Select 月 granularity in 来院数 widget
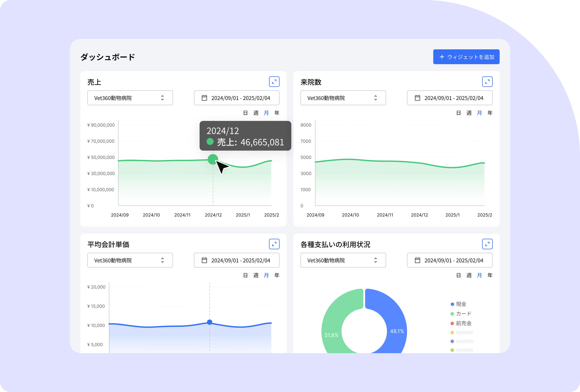The width and height of the screenshot is (580, 392). pos(479,113)
